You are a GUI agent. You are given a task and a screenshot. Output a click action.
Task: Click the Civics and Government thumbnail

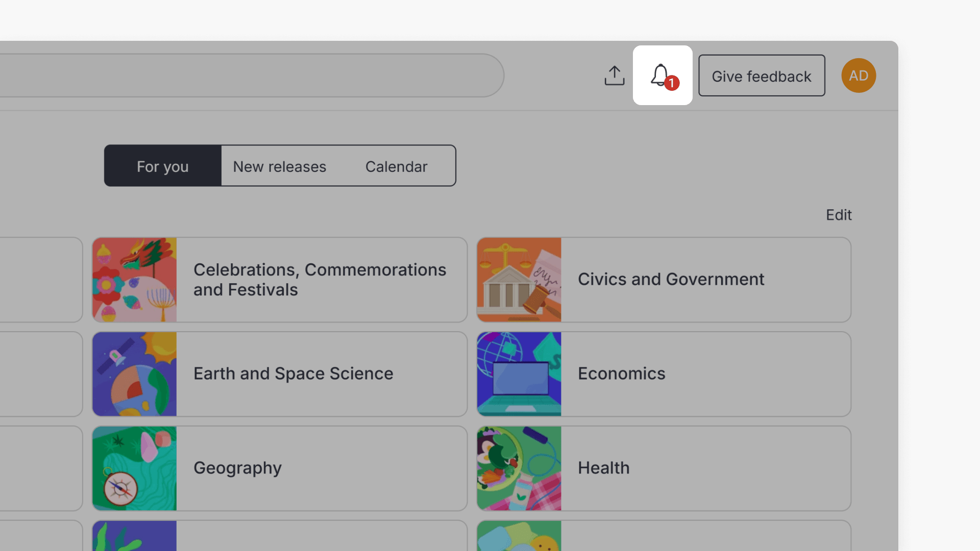click(x=519, y=280)
